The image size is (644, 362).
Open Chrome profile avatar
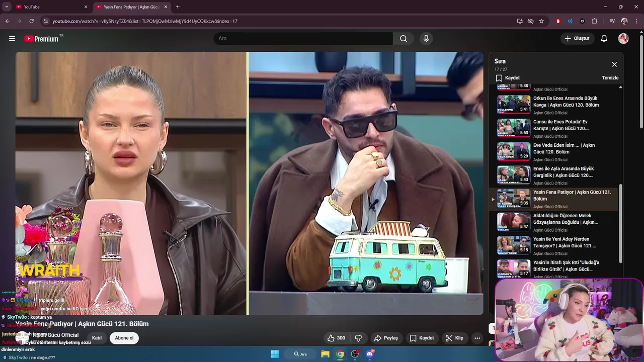(x=624, y=21)
